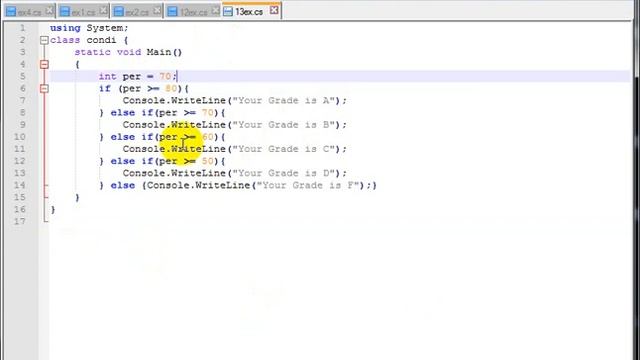Click the save-state icon on ex4.cs tab
This screenshot has width=640, height=360.
[11, 11]
